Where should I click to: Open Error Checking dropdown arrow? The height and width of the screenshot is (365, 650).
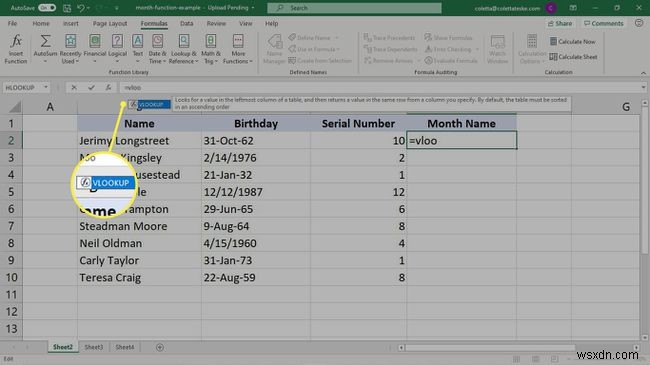coord(477,49)
